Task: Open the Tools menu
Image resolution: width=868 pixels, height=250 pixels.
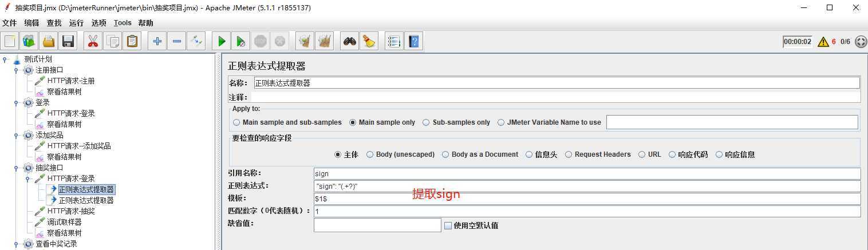Action: click(x=123, y=23)
